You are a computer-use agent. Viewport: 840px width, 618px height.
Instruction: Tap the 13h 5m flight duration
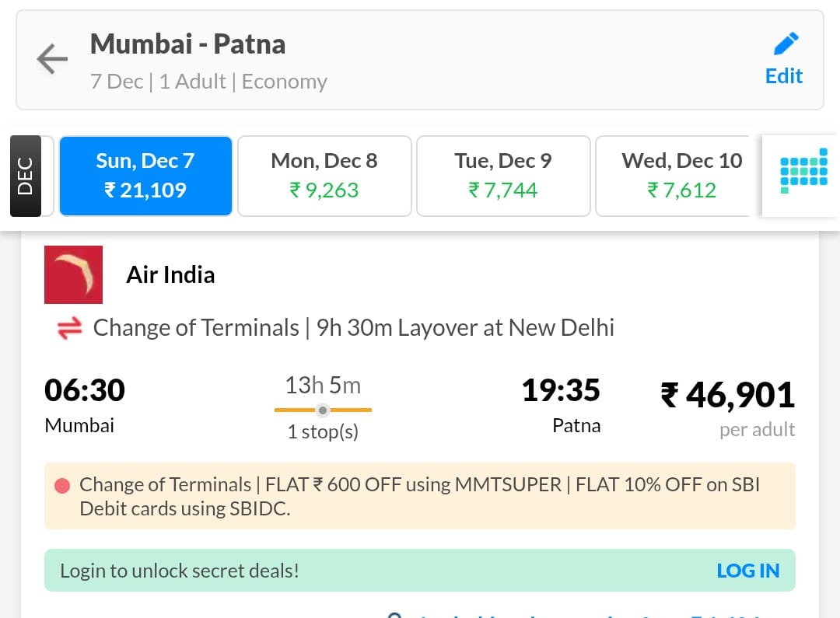click(323, 385)
